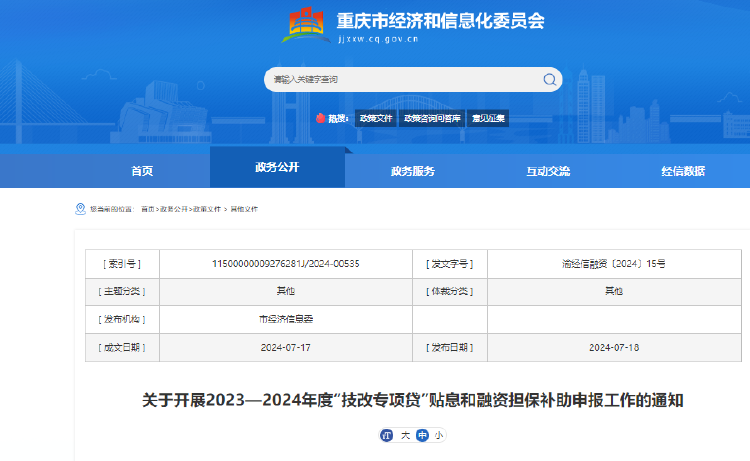Click the 成文日期 value 2024-07-17
750x461 pixels.
click(286, 348)
